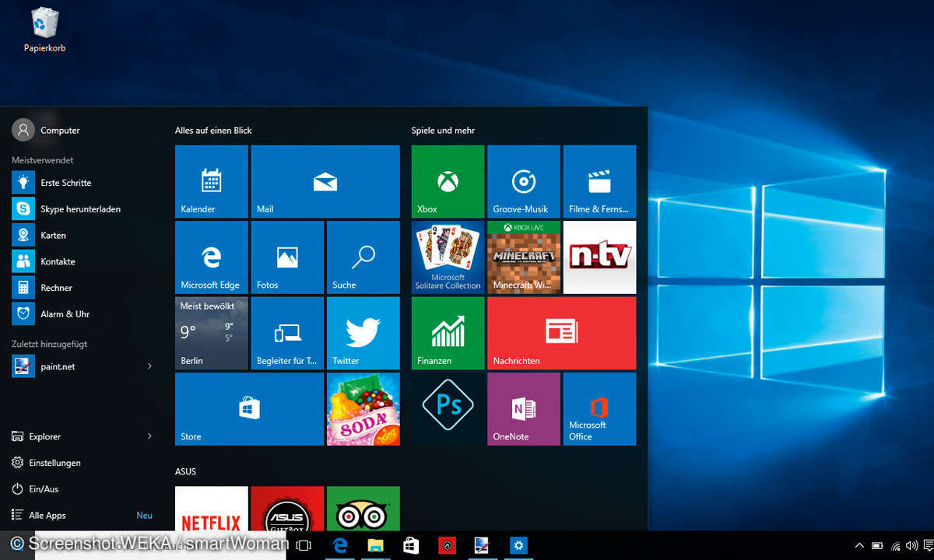Open the Edge taskbar icon
Viewport: 934px width, 560px height.
click(x=340, y=546)
